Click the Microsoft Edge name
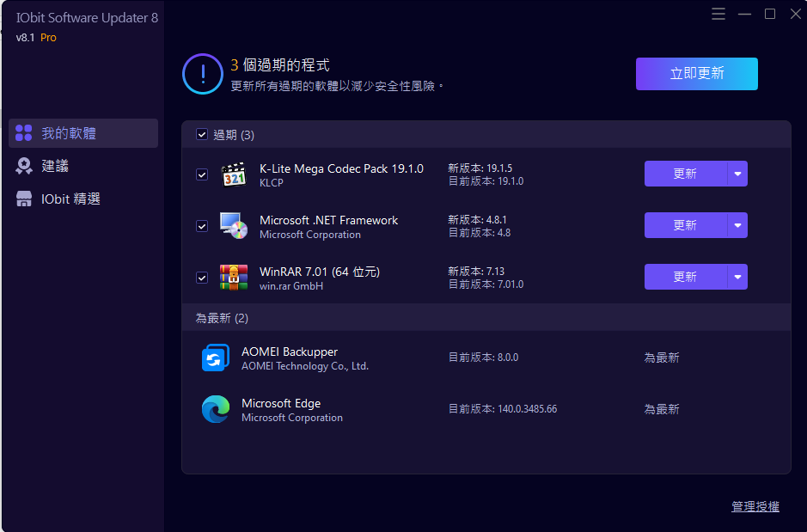 tap(281, 403)
